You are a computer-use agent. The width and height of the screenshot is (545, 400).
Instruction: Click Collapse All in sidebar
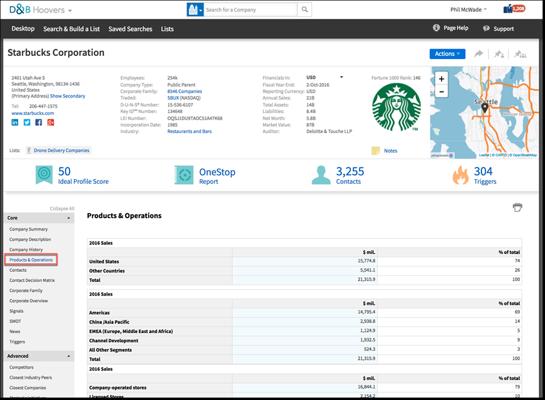[62, 209]
